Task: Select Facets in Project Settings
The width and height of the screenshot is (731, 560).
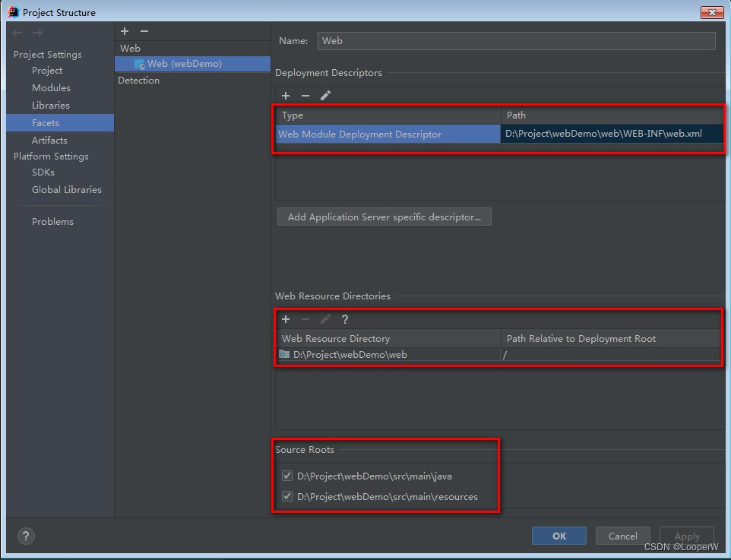Action: point(60,122)
